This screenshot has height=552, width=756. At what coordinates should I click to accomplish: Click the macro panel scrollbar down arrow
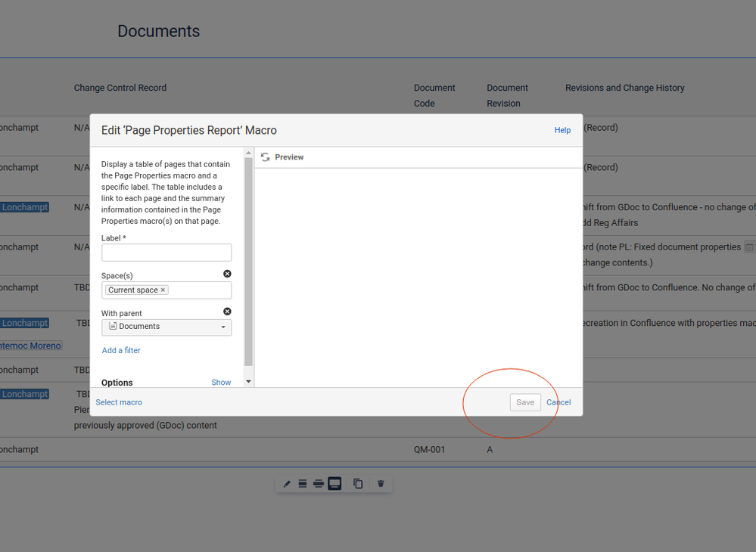click(248, 382)
